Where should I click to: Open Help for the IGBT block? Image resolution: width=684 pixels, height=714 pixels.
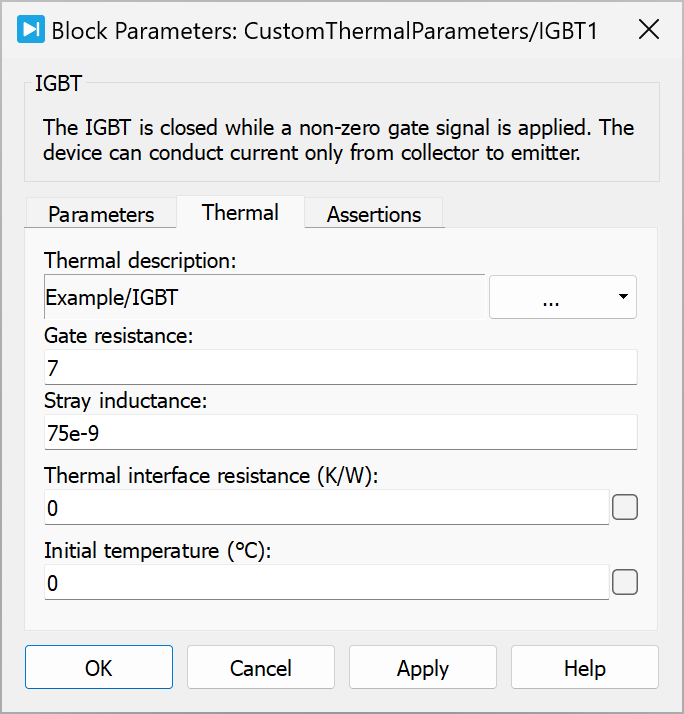pyautogui.click(x=585, y=668)
